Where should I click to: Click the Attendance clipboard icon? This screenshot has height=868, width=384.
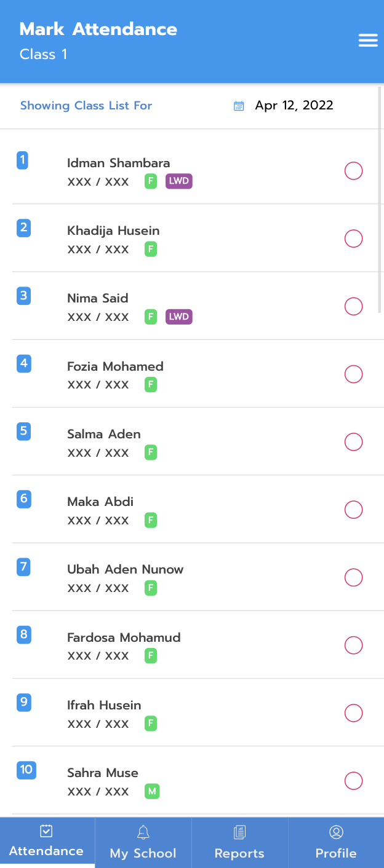(46, 831)
